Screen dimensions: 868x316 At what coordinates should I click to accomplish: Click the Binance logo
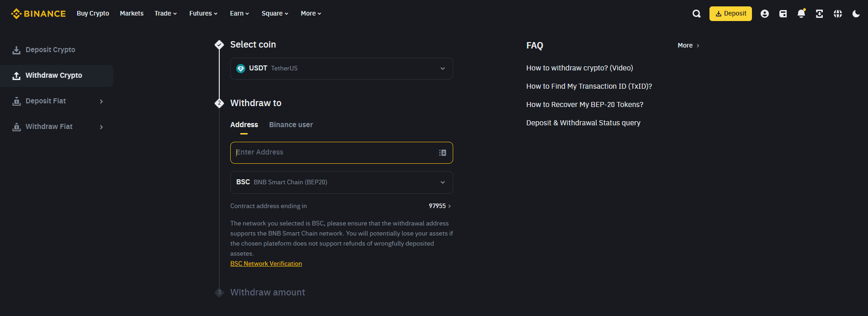(38, 14)
